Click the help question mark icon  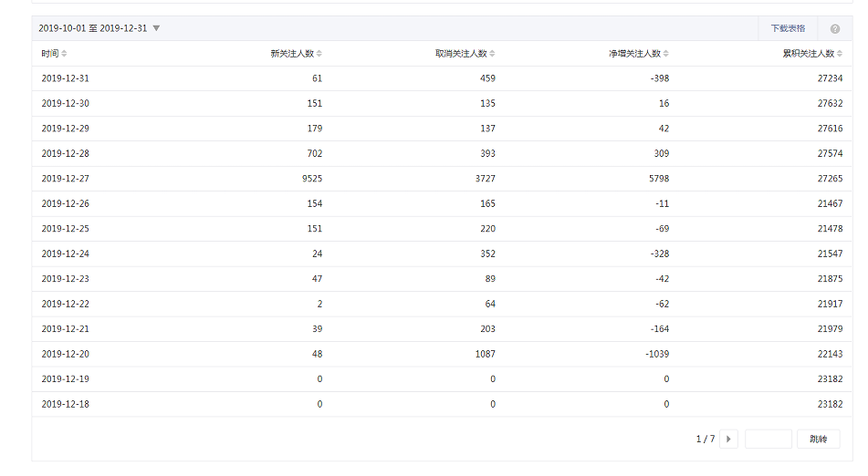tap(835, 29)
